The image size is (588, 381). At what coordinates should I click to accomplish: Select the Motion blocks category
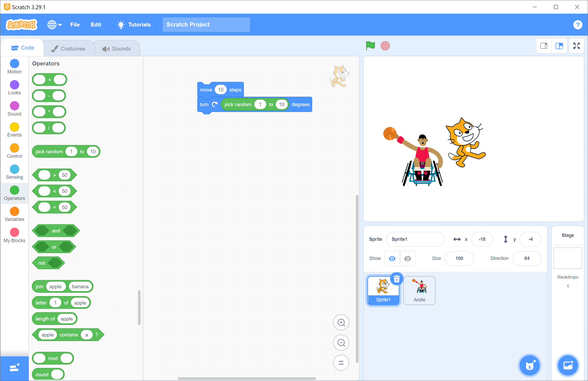(14, 67)
